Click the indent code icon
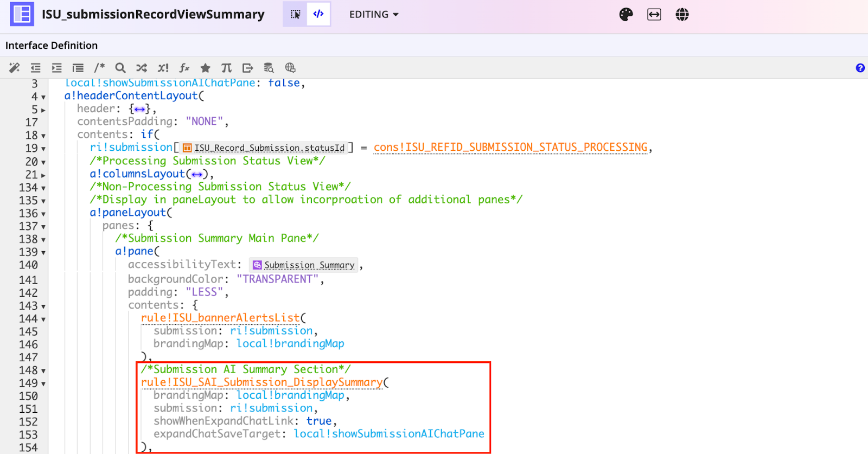Image resolution: width=868 pixels, height=454 pixels. [x=57, y=68]
